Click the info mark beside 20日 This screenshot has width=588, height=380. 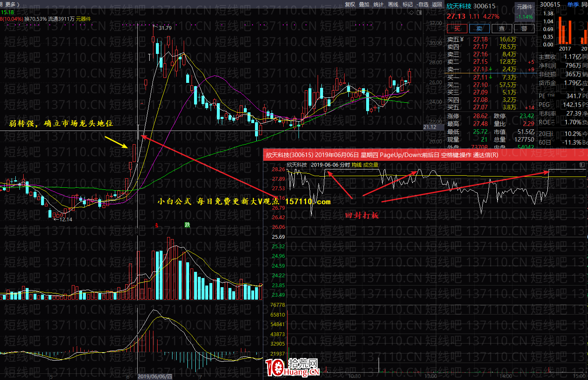552,133
